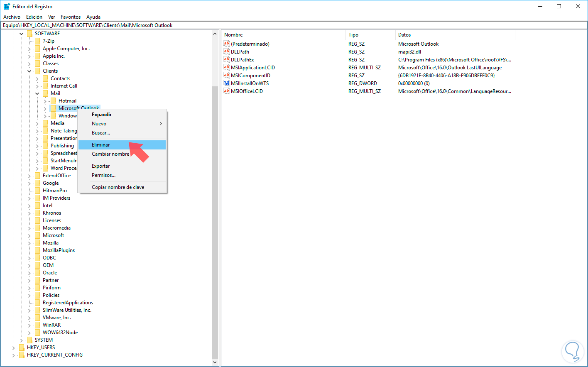Choose Buscar... in the context menu
The width and height of the screenshot is (588, 367).
click(x=122, y=133)
